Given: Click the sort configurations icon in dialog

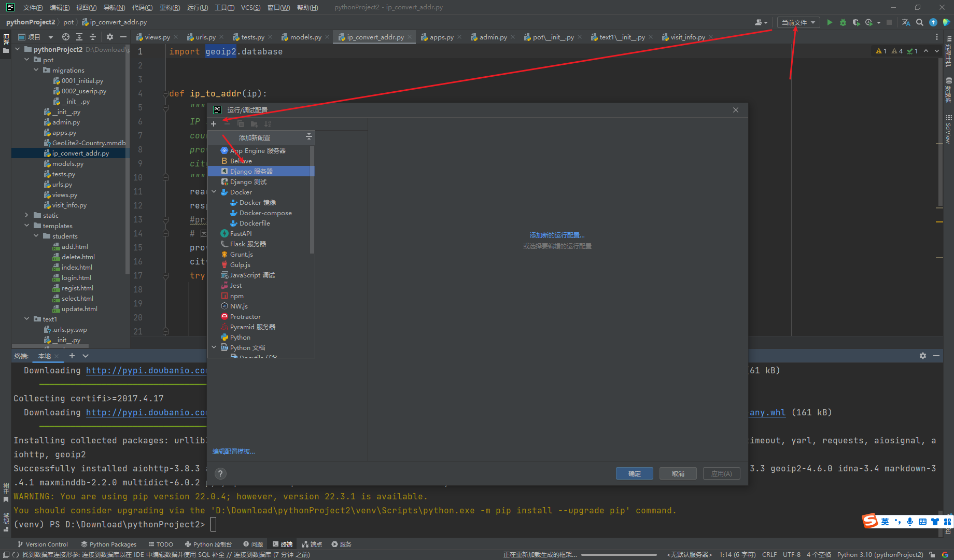Looking at the screenshot, I should (268, 124).
